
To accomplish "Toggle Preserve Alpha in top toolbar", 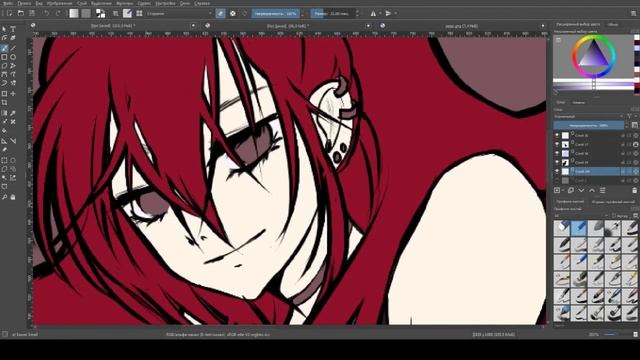I will (233, 13).
